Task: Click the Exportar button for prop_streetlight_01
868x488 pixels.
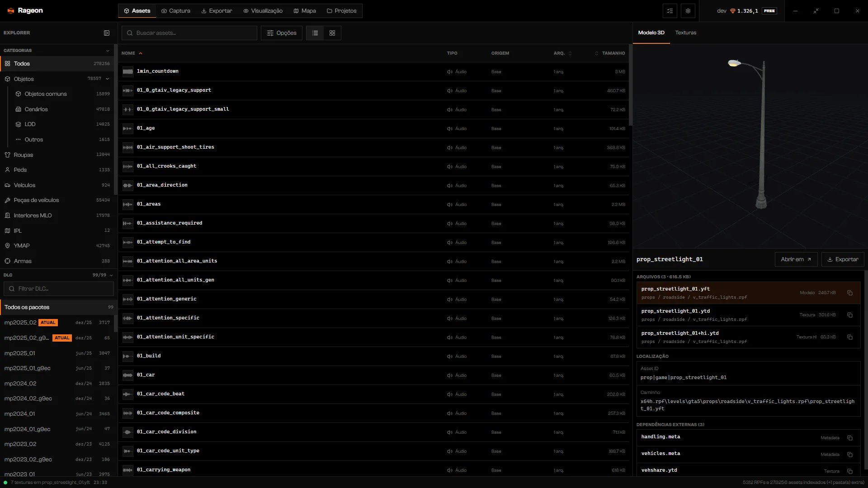Action: (843, 259)
